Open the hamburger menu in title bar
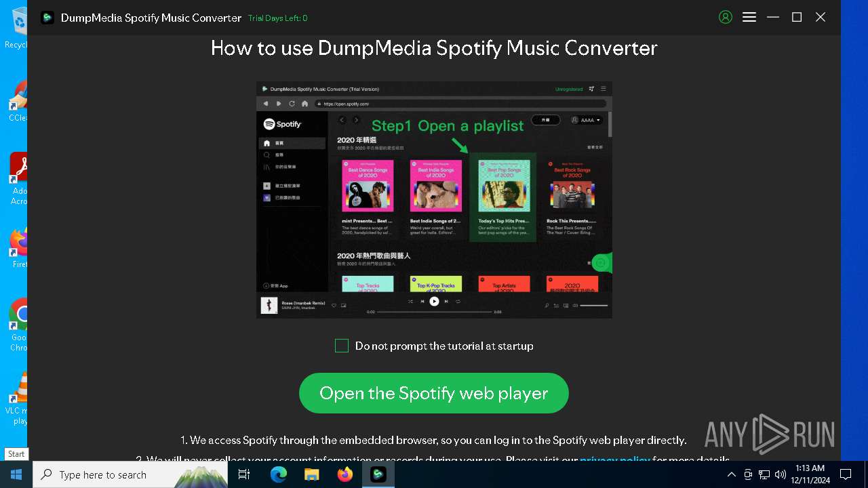The width and height of the screenshot is (868, 488). click(x=749, y=18)
